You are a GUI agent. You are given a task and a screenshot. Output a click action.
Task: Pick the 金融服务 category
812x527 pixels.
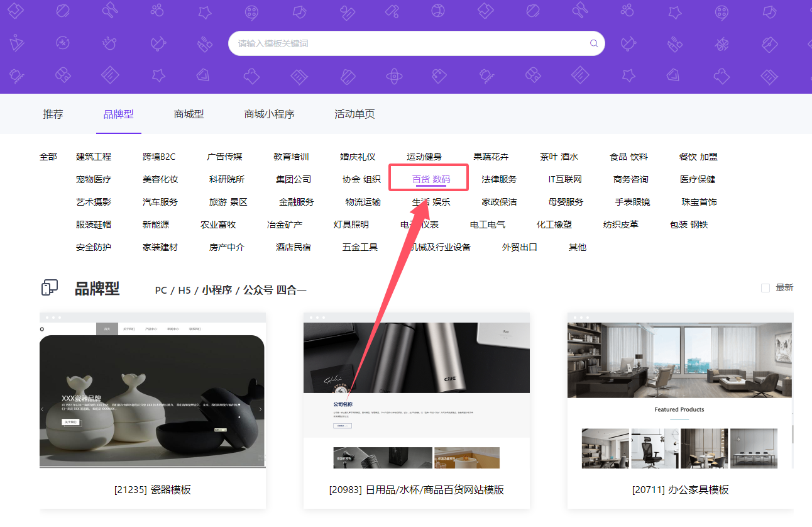(x=297, y=202)
